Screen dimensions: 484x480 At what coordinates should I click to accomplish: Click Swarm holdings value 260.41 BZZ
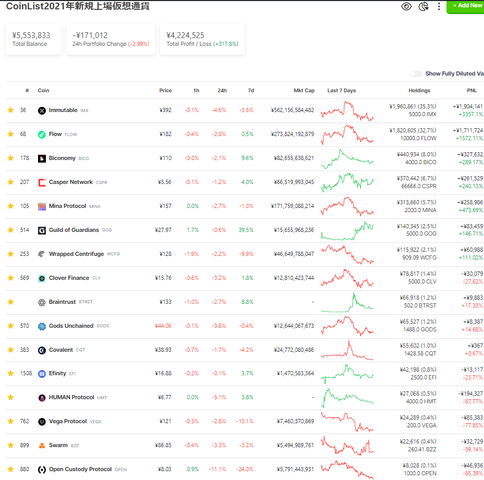point(422,450)
